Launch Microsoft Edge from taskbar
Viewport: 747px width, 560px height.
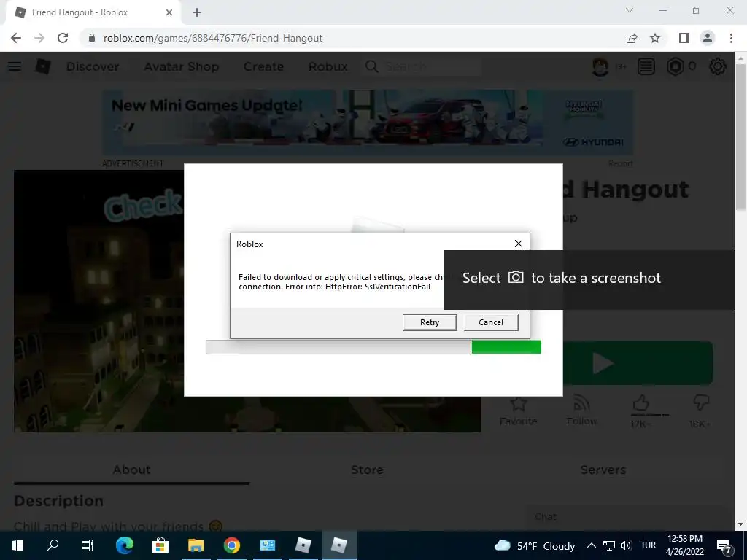[x=124, y=545]
